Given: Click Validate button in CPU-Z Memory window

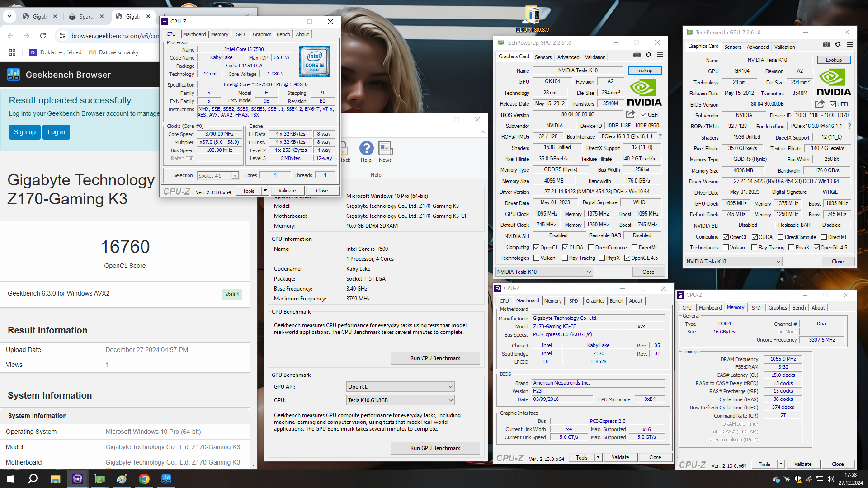Looking at the screenshot, I should tap(803, 464).
